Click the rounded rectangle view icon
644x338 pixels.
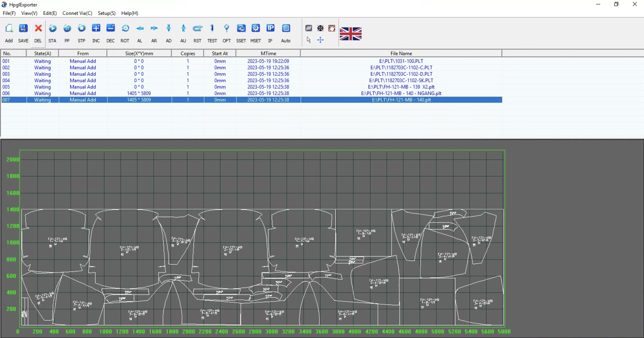[x=309, y=28]
